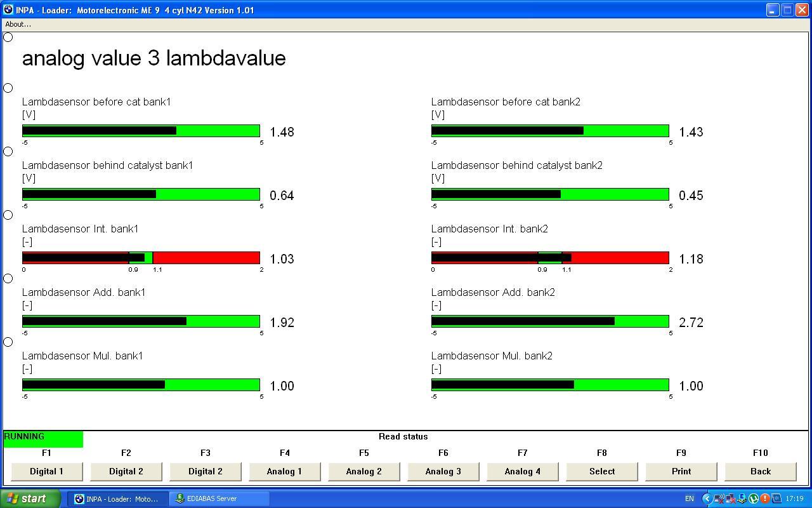Click the BMW logo in the title bar
The height and width of the screenshot is (508, 812).
[8, 10]
